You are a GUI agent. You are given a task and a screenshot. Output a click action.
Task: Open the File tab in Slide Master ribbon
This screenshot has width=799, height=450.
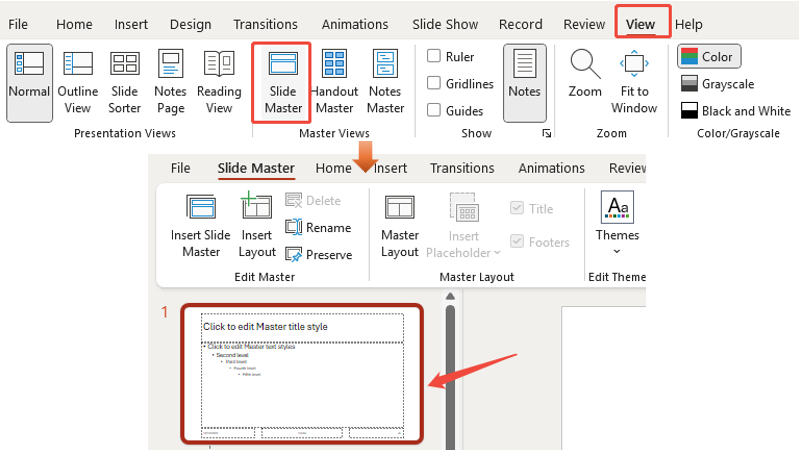[180, 168]
